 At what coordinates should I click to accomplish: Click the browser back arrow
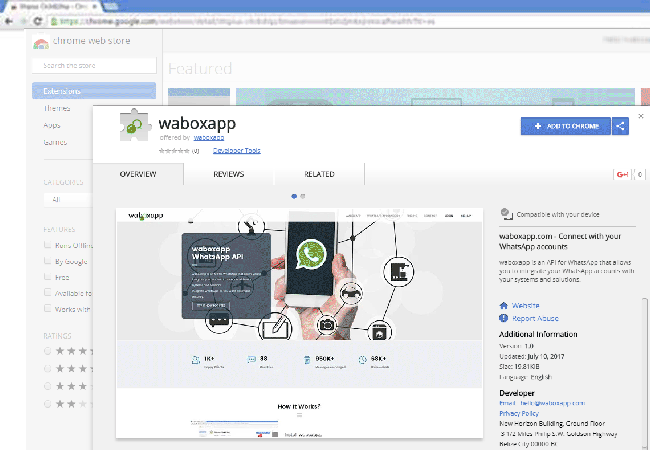click(x=9, y=21)
